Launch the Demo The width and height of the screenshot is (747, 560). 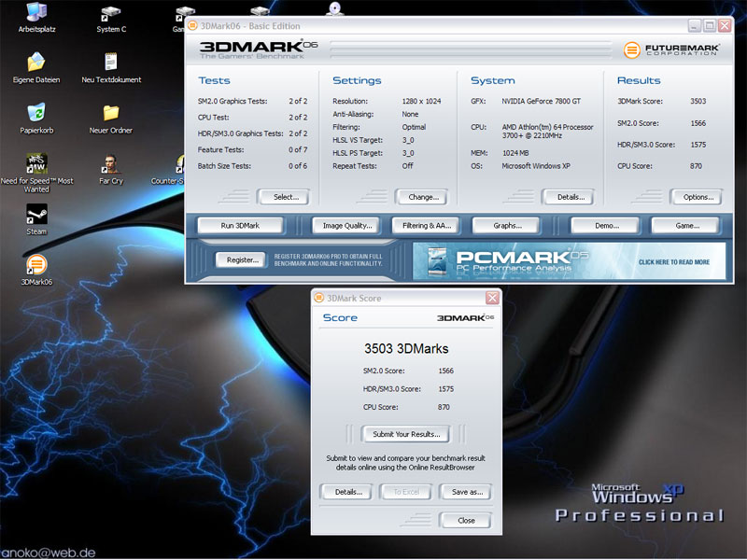605,226
